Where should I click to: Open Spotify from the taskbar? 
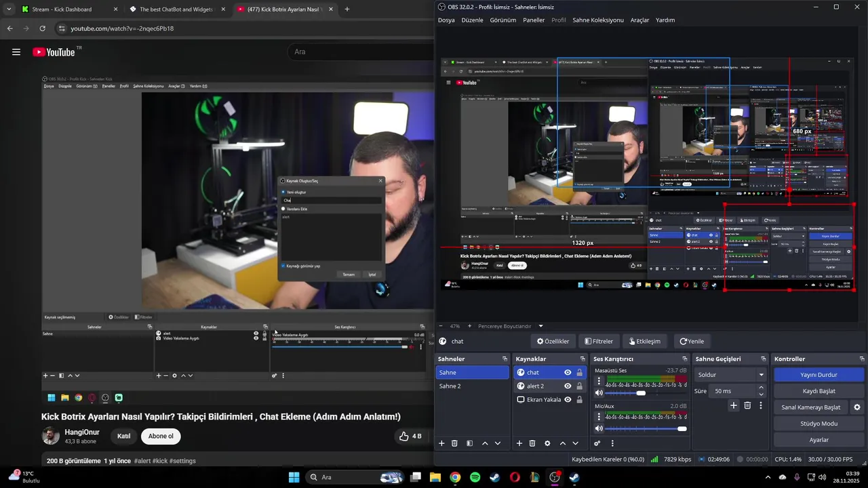tap(475, 477)
